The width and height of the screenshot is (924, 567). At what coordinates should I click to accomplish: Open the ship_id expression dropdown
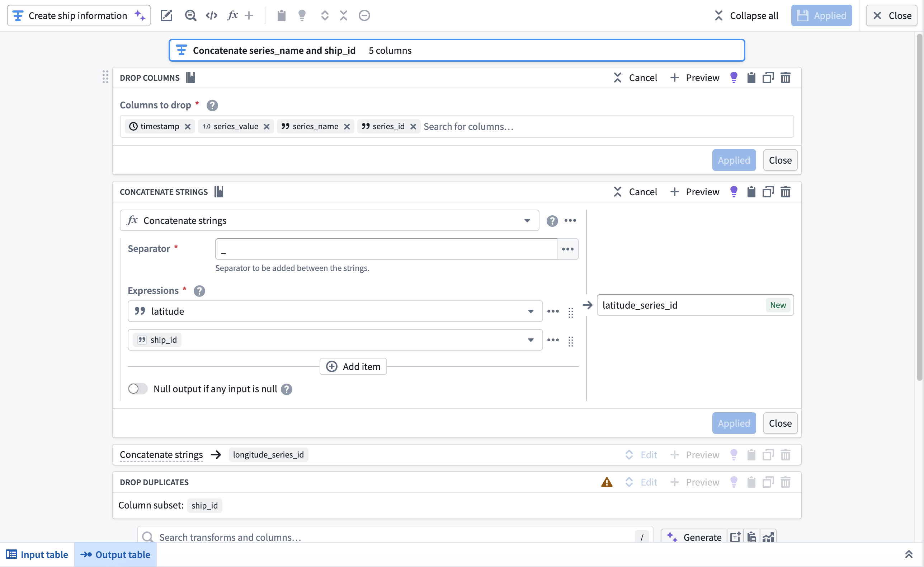point(531,339)
